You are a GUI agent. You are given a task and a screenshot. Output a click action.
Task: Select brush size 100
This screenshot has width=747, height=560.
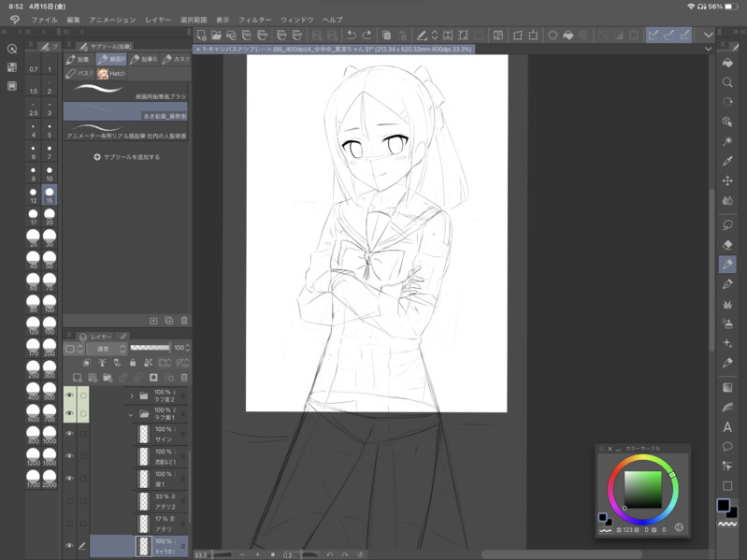coord(50,304)
